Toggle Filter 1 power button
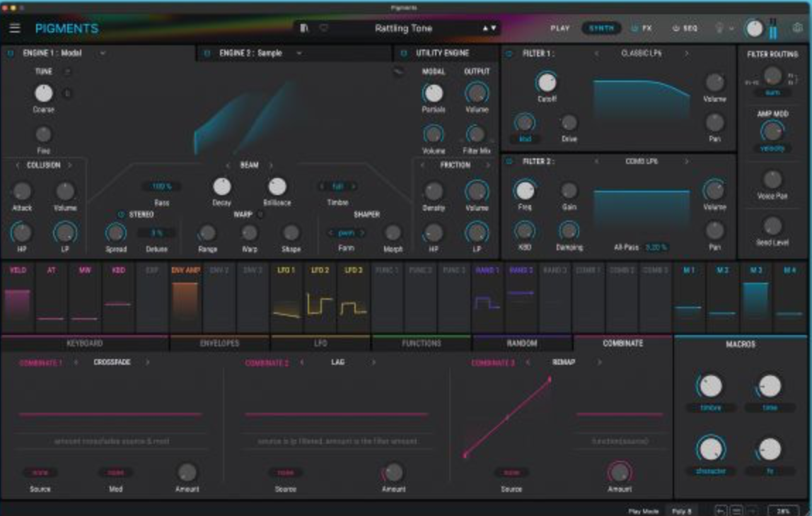Screen dimensions: 812x516 (509, 53)
